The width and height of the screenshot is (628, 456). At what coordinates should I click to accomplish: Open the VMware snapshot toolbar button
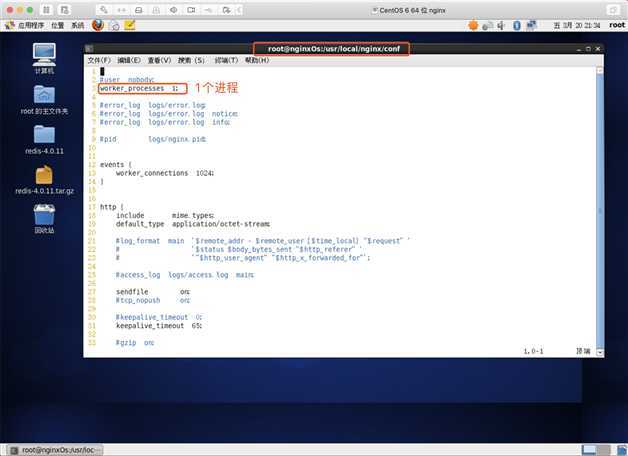(64, 10)
